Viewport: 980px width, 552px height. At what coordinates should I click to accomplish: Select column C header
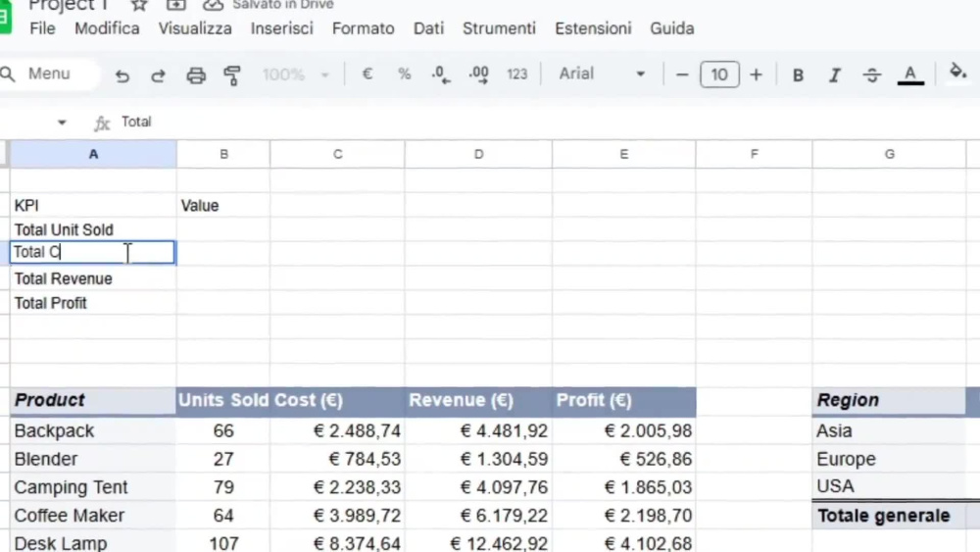(337, 154)
